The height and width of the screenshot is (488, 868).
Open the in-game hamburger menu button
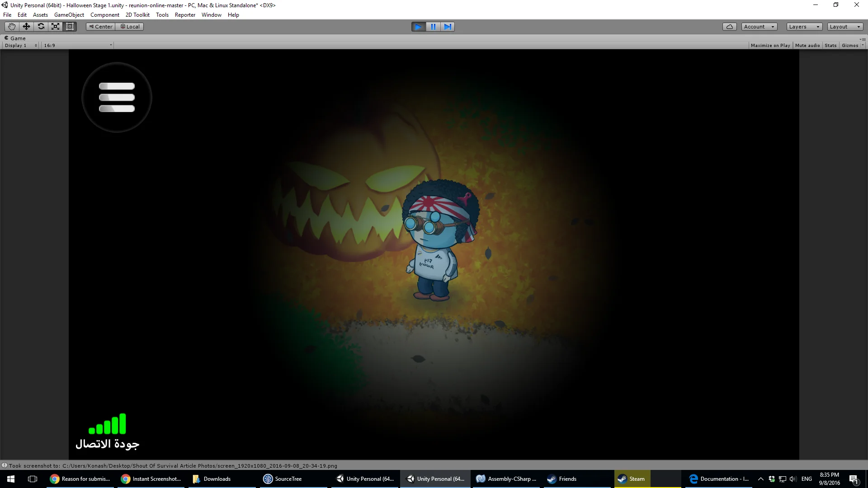tap(117, 97)
